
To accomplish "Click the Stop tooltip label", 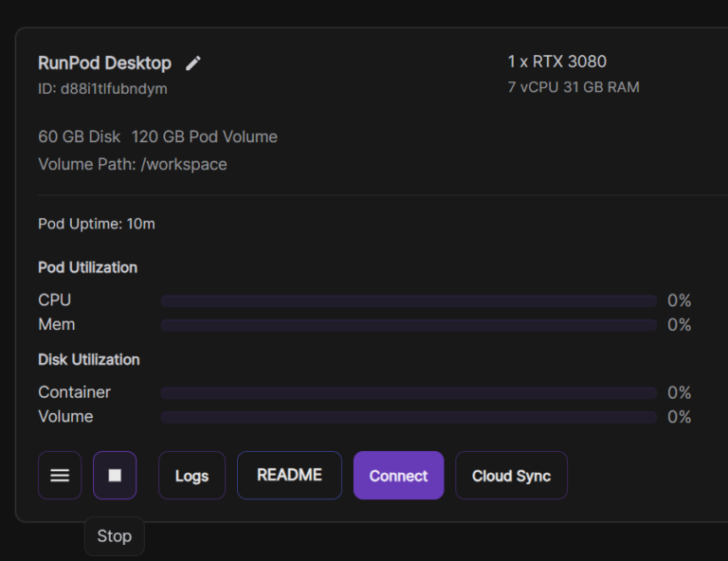I will pos(114,536).
